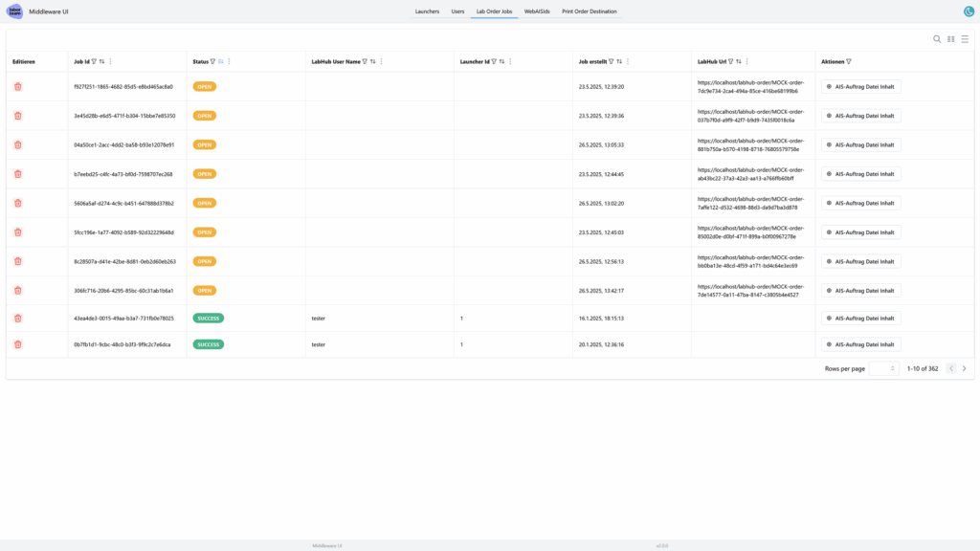View AIS-Auftrag Datei Inhalt for job b7eebd25
Screen dimensions: 980x551
(860, 174)
